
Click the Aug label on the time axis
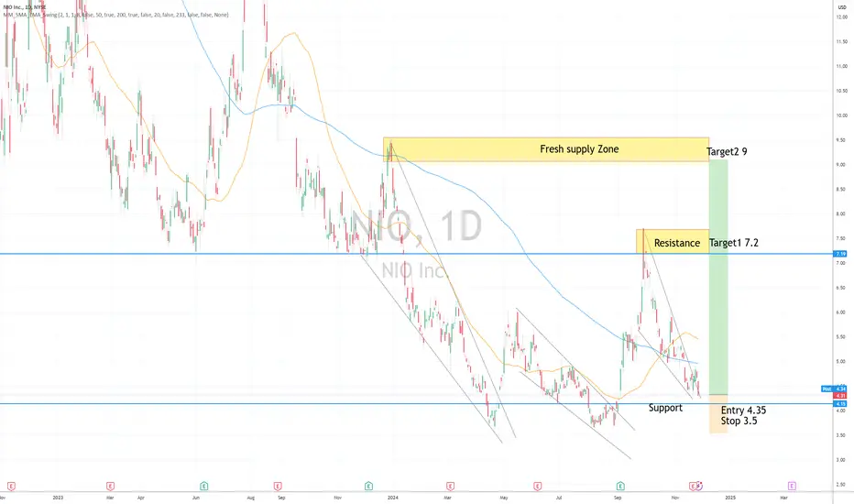[250, 498]
